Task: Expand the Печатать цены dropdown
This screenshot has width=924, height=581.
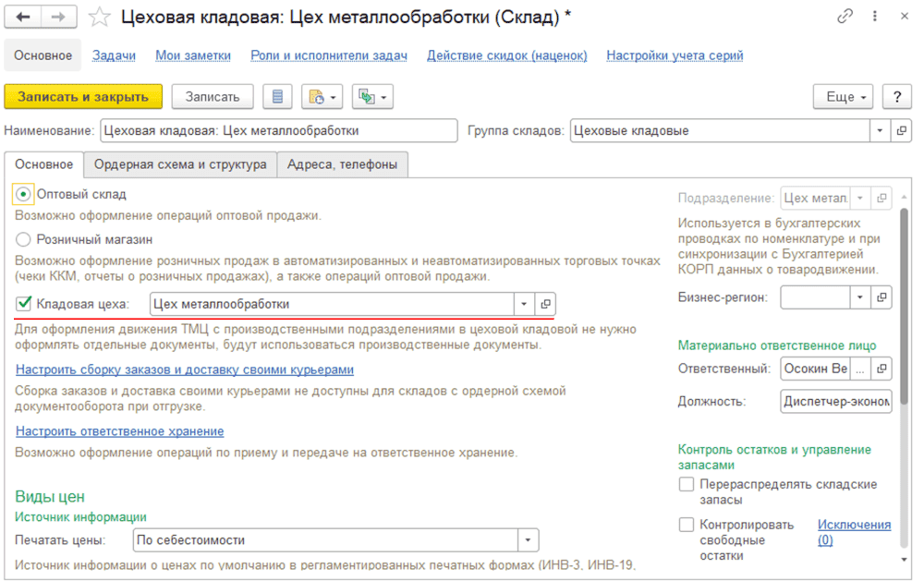Action: pos(528,540)
